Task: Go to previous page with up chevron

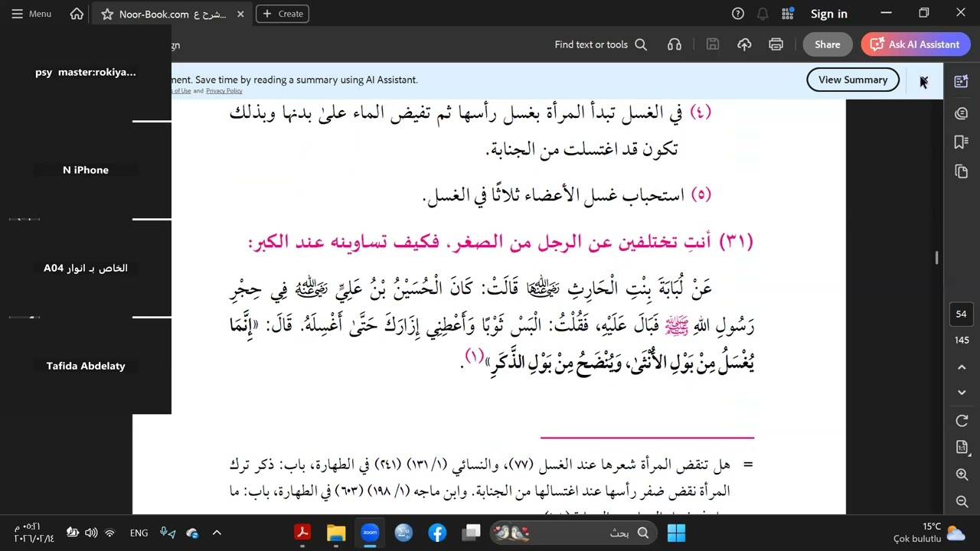Action: [x=962, y=367]
